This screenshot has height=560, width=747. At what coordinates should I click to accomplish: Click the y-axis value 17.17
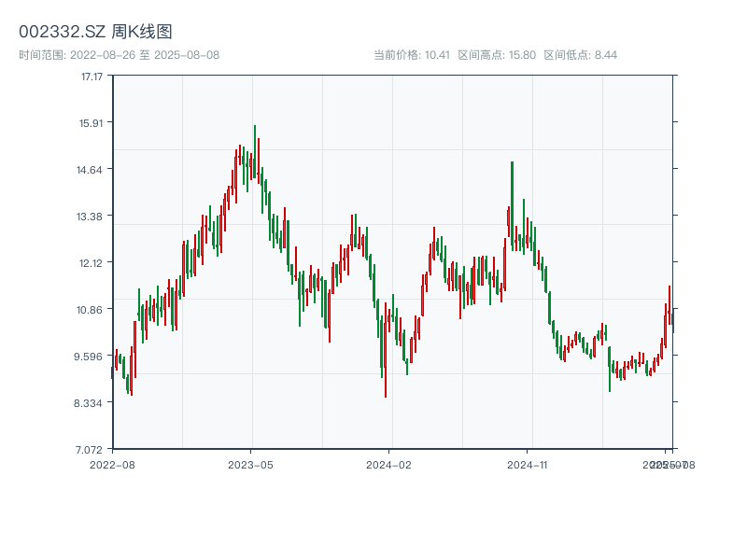tap(92, 77)
